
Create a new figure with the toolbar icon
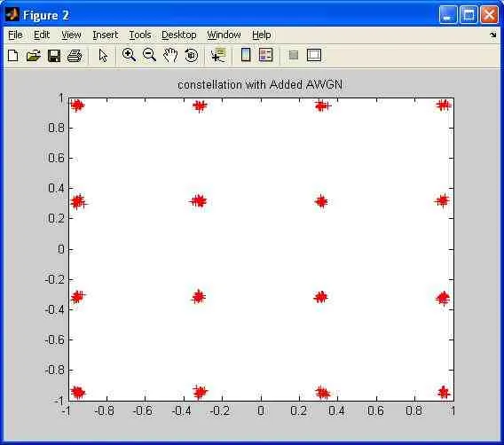point(12,56)
